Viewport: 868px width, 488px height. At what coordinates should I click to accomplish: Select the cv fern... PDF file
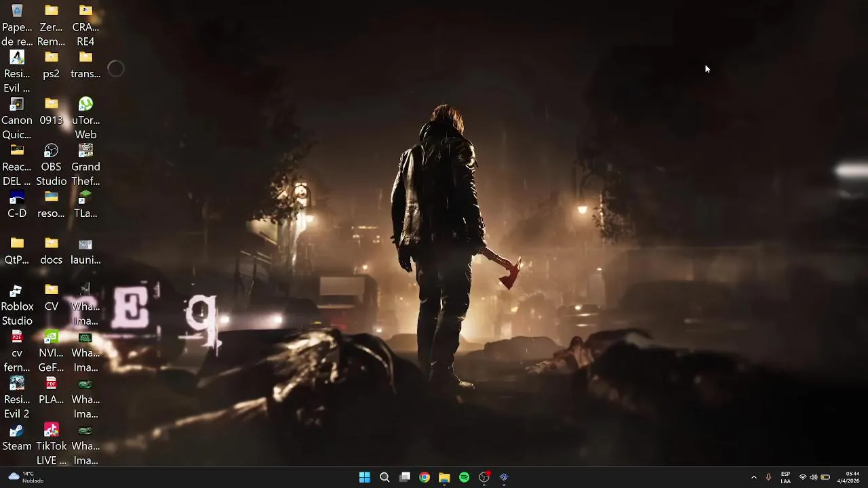coord(17,352)
